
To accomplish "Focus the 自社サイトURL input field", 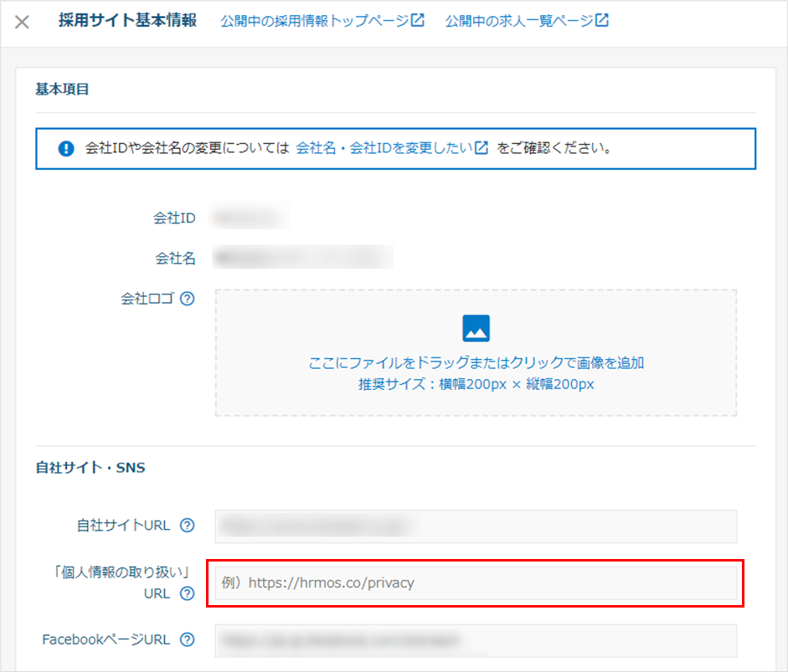I will [x=476, y=526].
